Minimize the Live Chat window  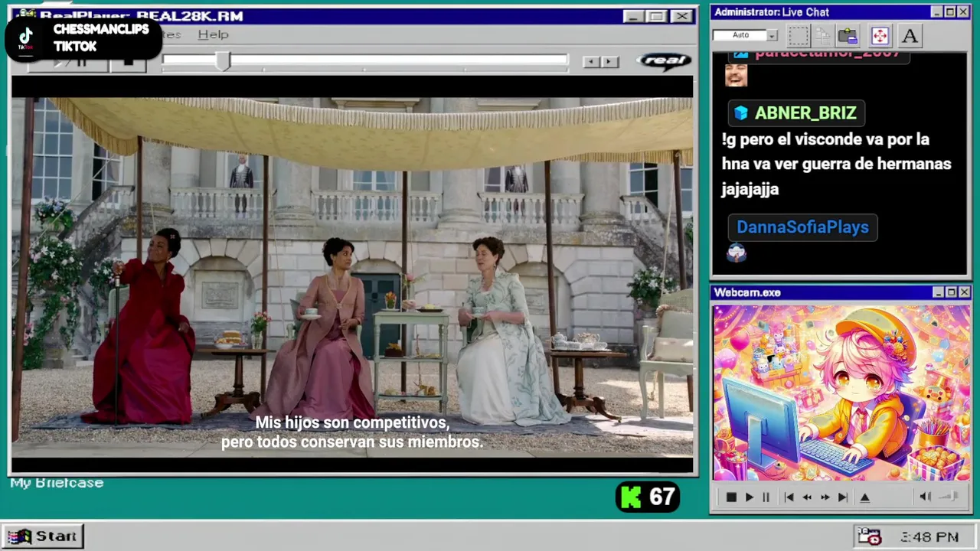pos(936,12)
